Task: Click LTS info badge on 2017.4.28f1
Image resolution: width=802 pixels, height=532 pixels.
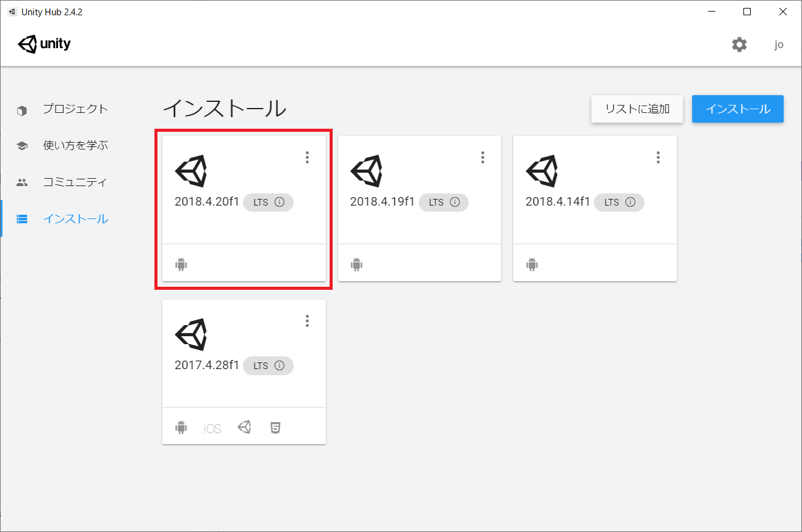Action: click(268, 366)
